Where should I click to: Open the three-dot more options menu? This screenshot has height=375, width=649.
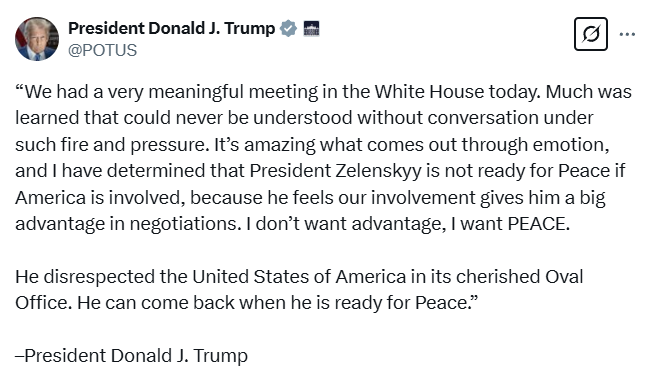point(627,34)
